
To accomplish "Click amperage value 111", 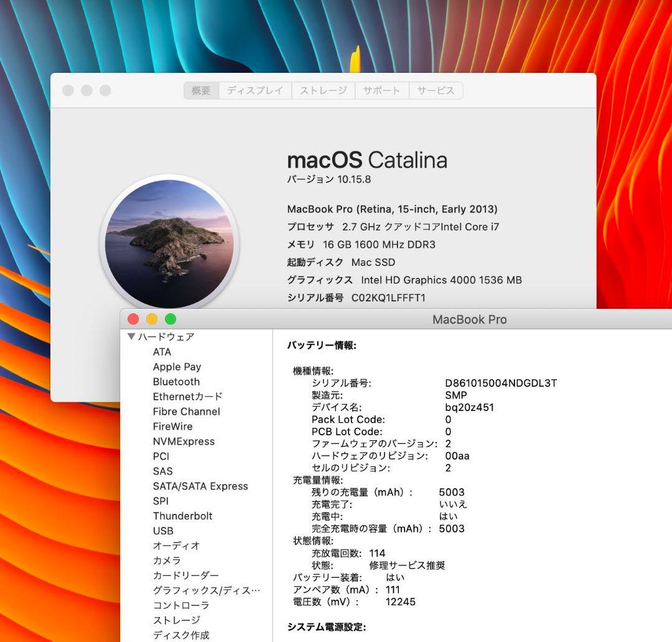I will 393,590.
